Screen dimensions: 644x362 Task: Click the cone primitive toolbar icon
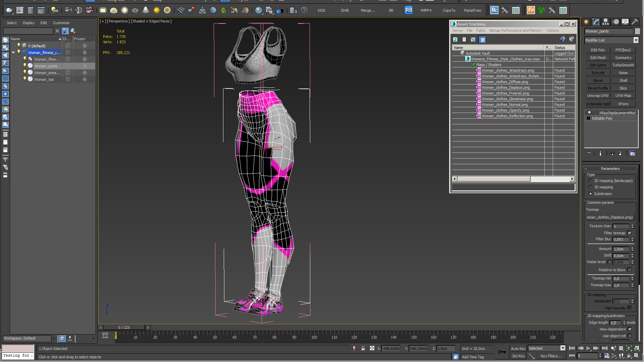tap(146, 10)
